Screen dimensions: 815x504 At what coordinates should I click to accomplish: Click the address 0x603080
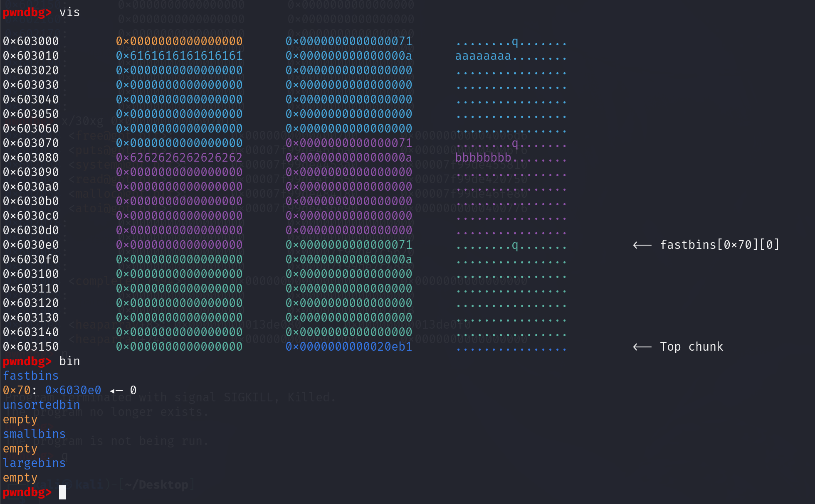click(x=31, y=157)
